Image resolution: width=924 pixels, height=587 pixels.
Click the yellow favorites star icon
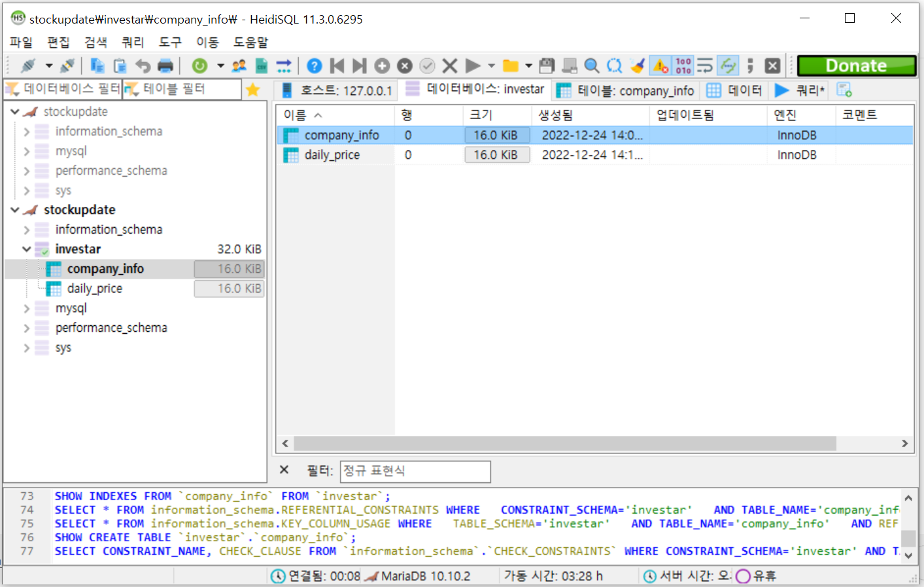(252, 90)
